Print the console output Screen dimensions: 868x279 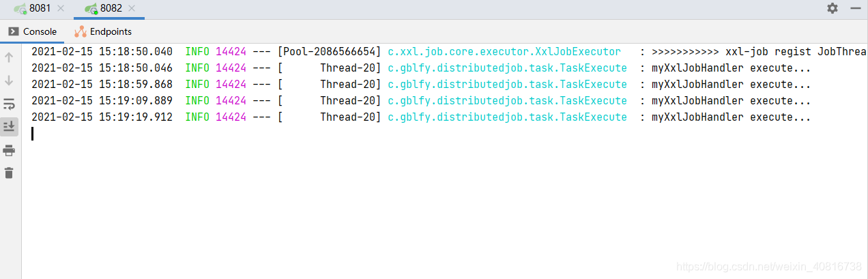(9, 150)
